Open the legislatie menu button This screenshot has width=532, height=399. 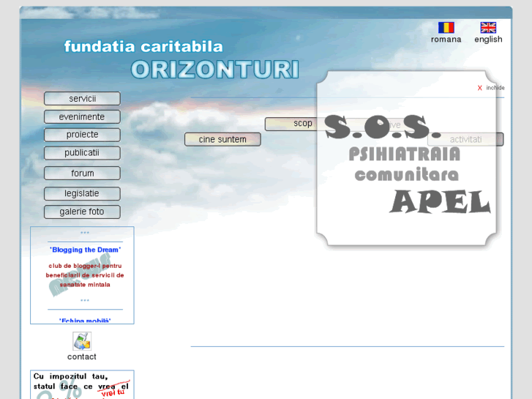click(82, 193)
